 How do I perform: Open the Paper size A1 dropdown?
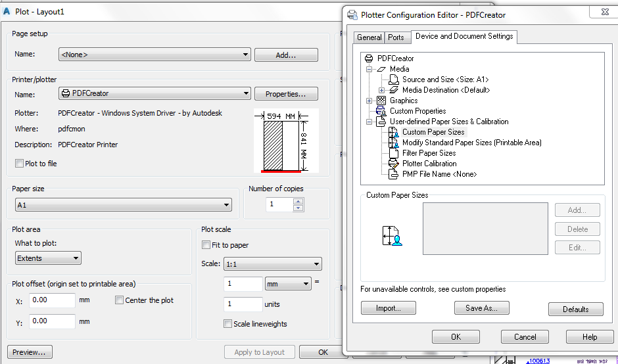point(124,205)
